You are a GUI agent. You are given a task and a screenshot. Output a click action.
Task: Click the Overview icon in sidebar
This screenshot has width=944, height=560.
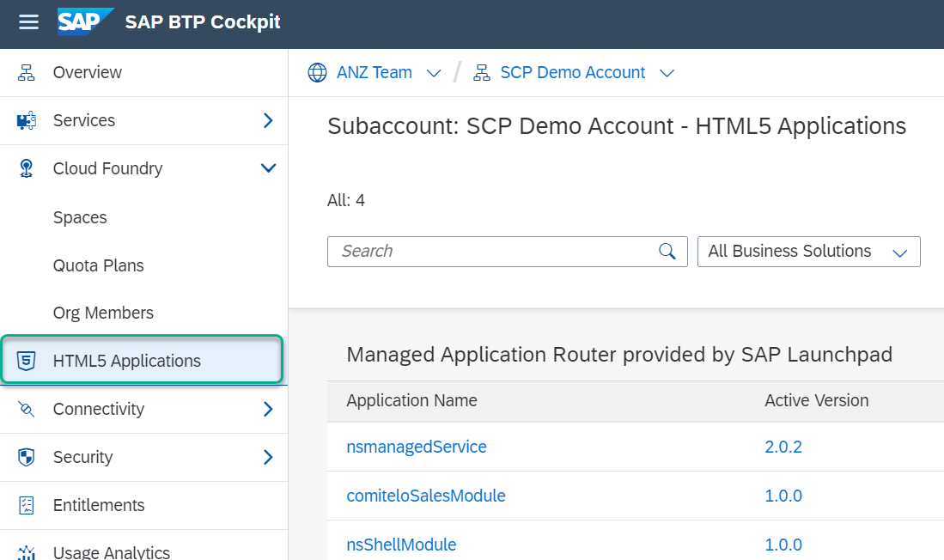pyautogui.click(x=26, y=72)
